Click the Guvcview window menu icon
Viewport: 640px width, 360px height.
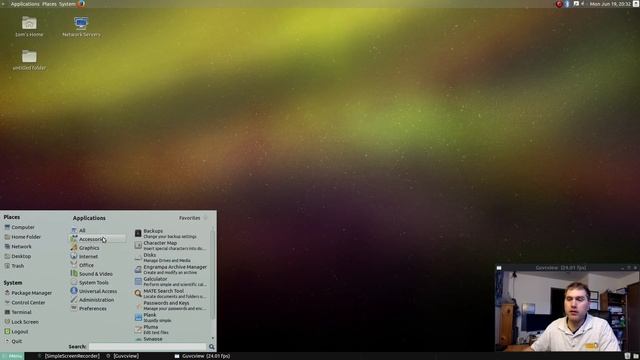pos(499,268)
